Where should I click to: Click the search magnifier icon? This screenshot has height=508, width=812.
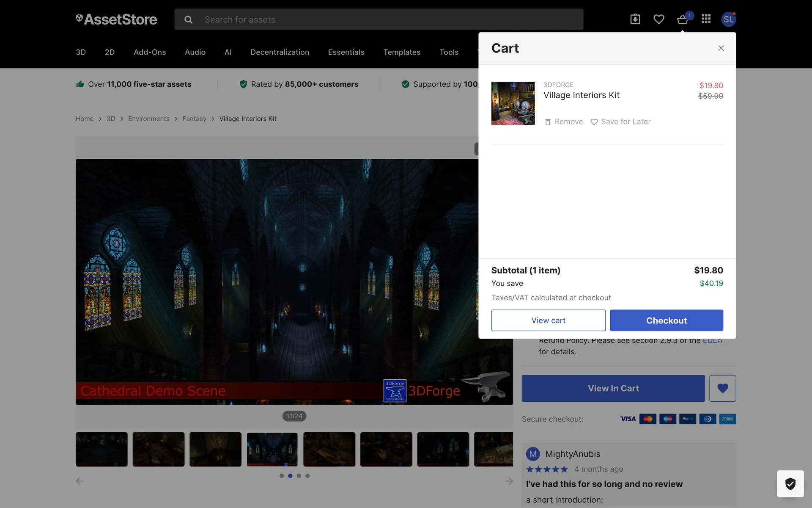click(x=189, y=19)
